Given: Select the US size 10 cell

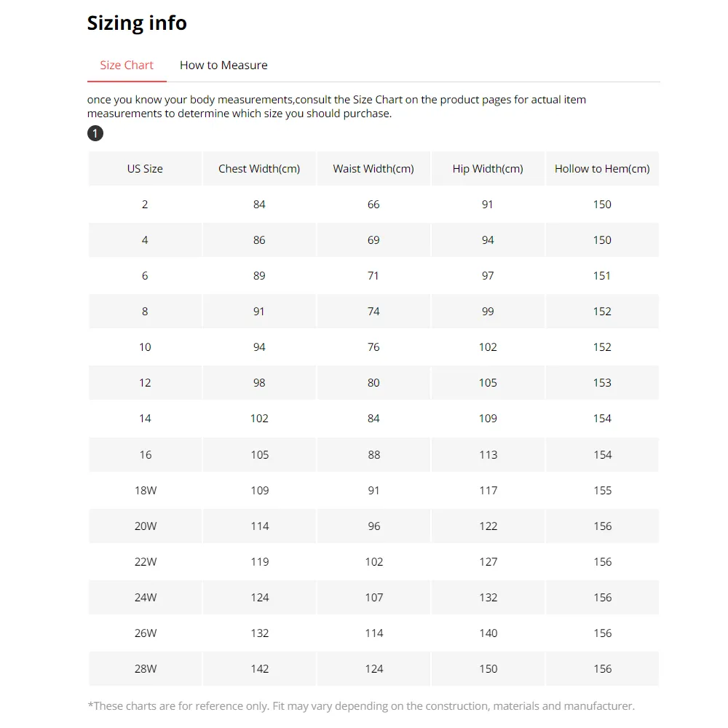Looking at the screenshot, I should tap(145, 347).
